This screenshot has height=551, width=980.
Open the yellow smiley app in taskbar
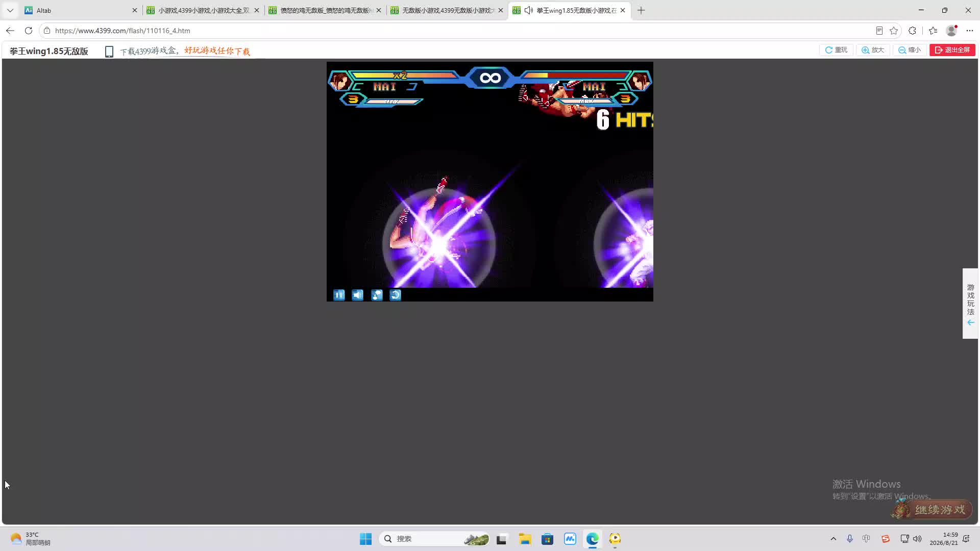615,539
